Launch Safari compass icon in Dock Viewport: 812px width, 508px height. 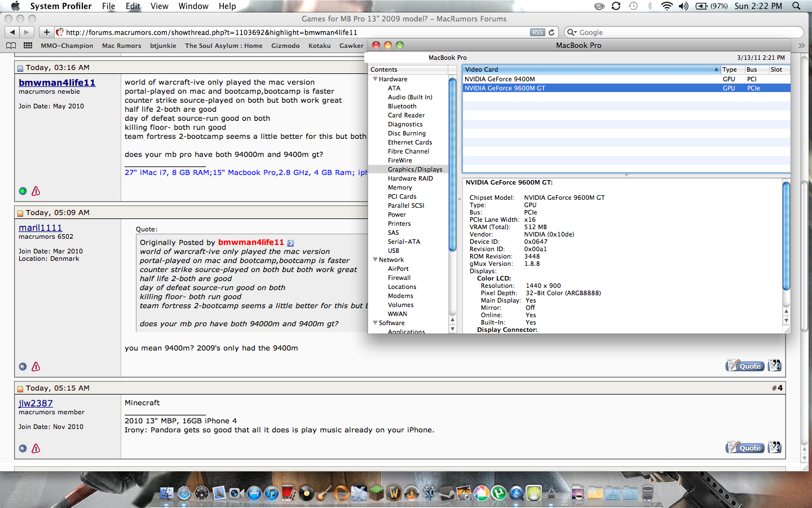[184, 493]
